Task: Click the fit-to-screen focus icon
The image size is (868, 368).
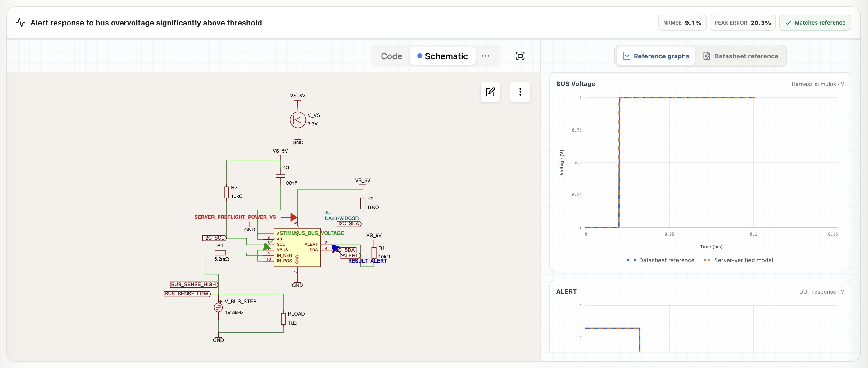Action: pyautogui.click(x=520, y=56)
